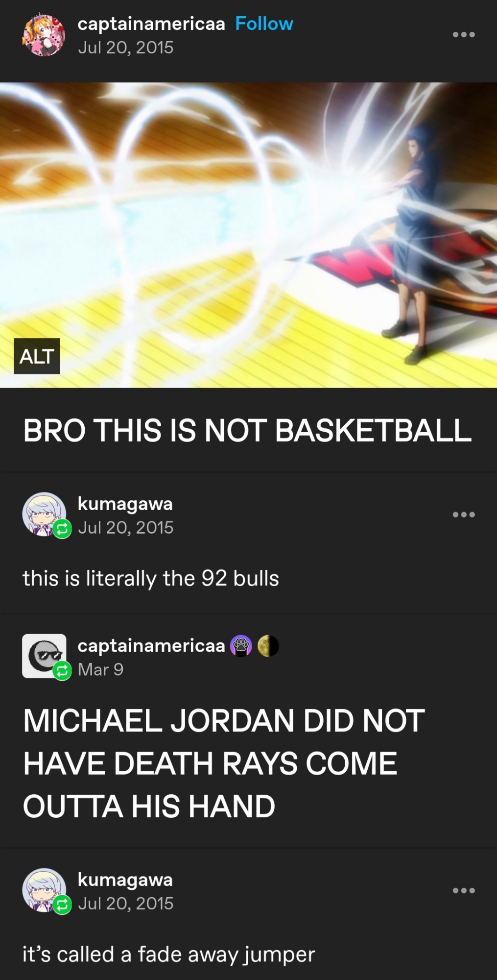The width and height of the screenshot is (497, 980).
Task: Open the last kumagawa avatar
Action: tap(44, 890)
